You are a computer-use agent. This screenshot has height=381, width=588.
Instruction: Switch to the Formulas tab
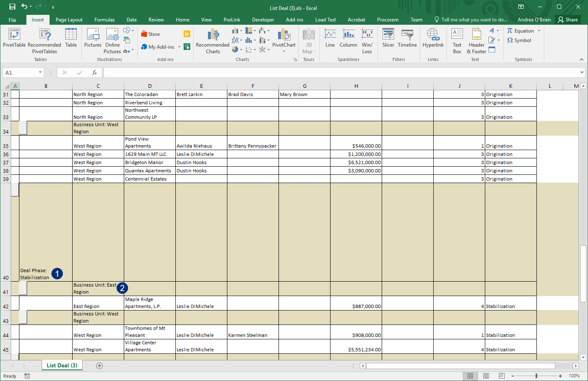104,20
